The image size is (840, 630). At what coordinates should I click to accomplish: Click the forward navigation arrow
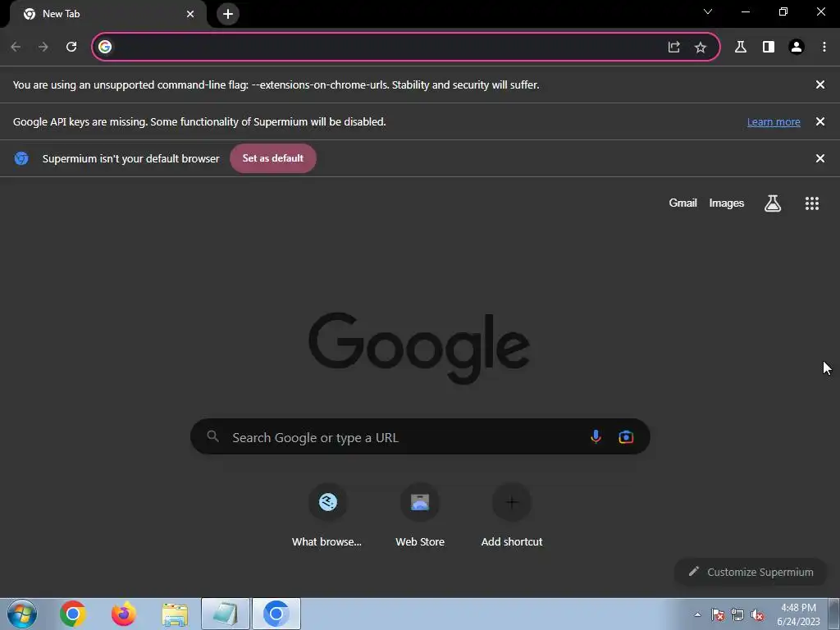click(x=43, y=47)
